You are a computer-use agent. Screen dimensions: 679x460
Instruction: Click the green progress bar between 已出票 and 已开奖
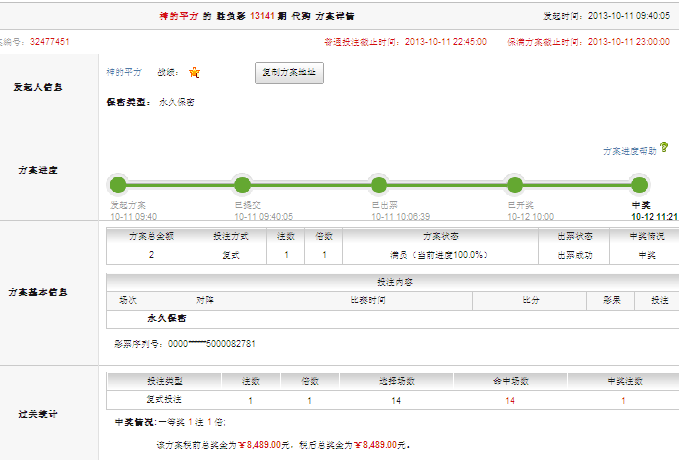(446, 185)
